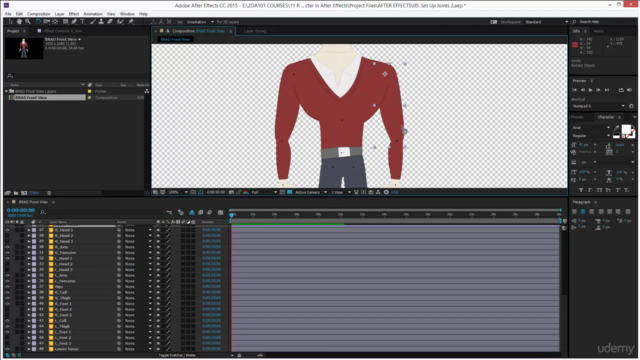Open the Active Camera dropdown
Screen dimensions: 640x360
click(x=311, y=192)
